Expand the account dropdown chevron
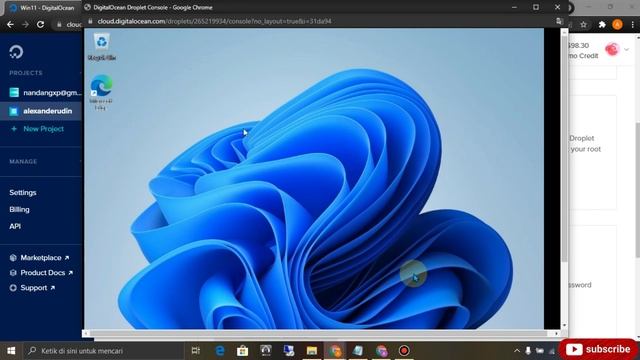This screenshot has height=360, width=640. [x=627, y=50]
